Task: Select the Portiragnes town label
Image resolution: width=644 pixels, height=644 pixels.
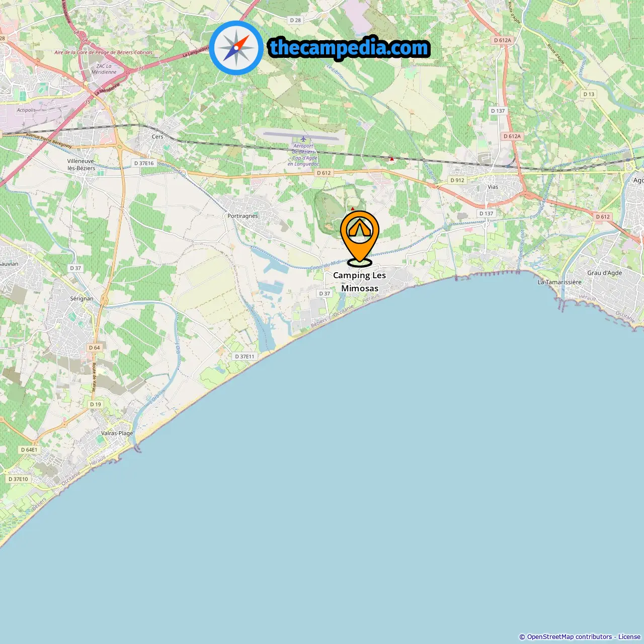Action: tap(243, 216)
